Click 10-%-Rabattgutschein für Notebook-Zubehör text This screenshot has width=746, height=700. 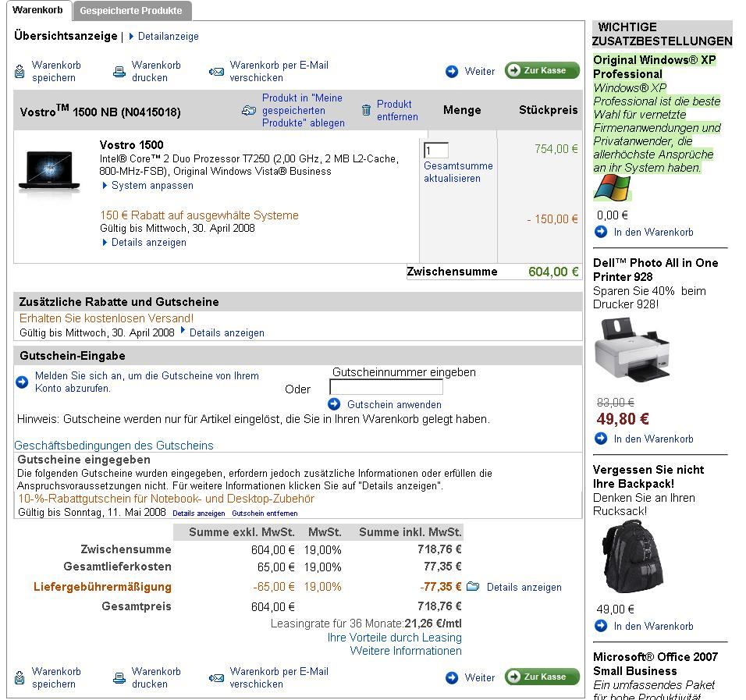(x=166, y=499)
